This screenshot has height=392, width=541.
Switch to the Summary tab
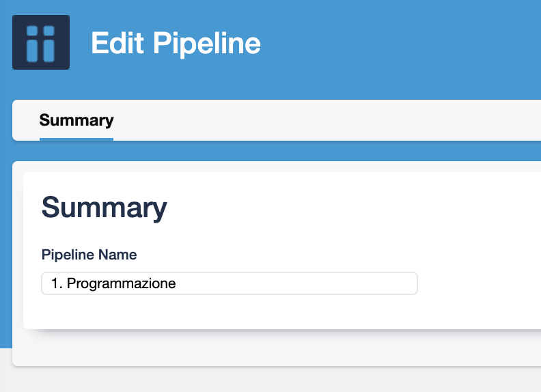tap(77, 120)
